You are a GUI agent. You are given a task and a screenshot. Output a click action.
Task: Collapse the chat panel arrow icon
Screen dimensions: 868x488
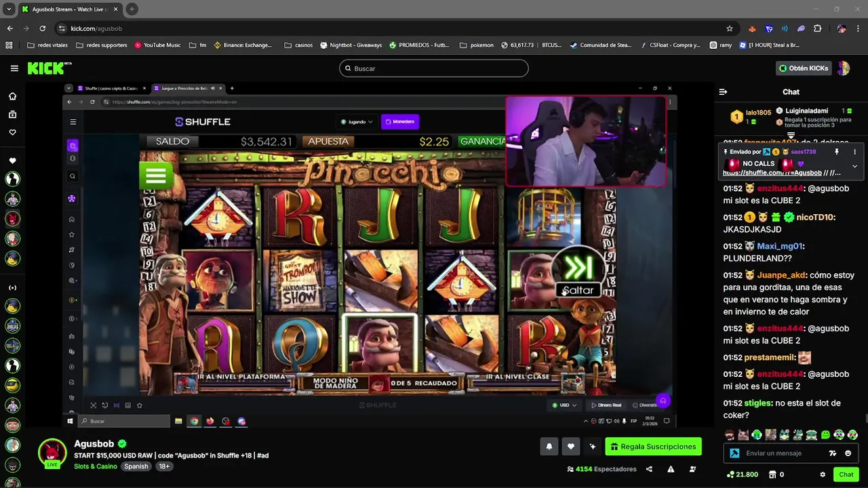point(723,91)
